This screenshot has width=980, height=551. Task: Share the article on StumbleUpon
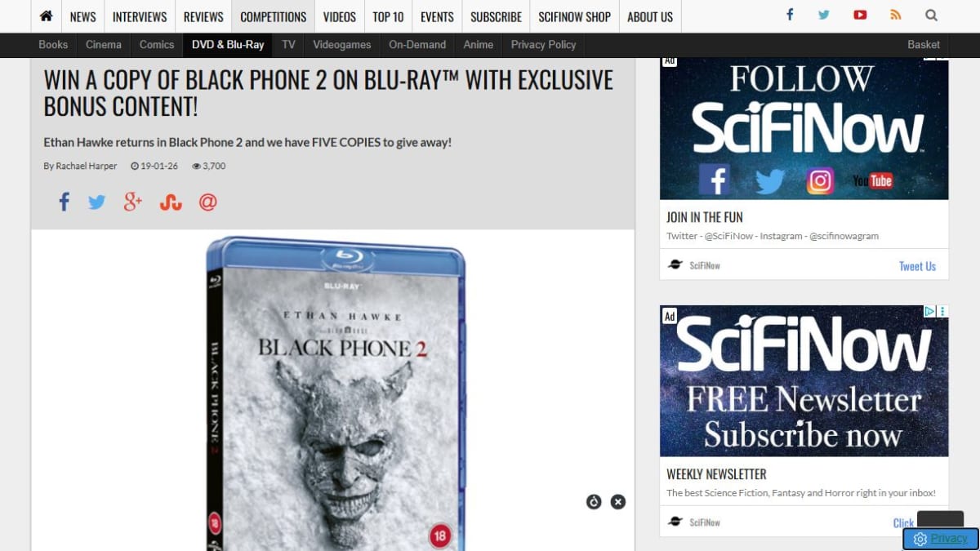pyautogui.click(x=171, y=202)
